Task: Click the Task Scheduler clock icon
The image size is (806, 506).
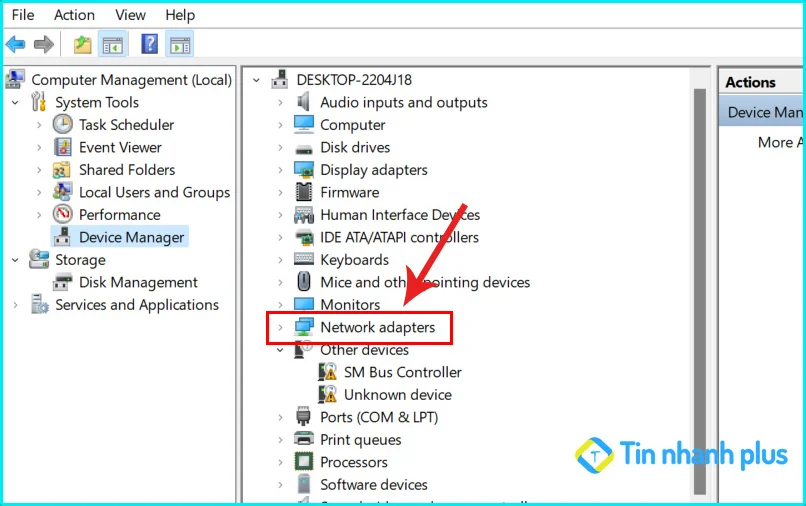Action: tap(63, 124)
